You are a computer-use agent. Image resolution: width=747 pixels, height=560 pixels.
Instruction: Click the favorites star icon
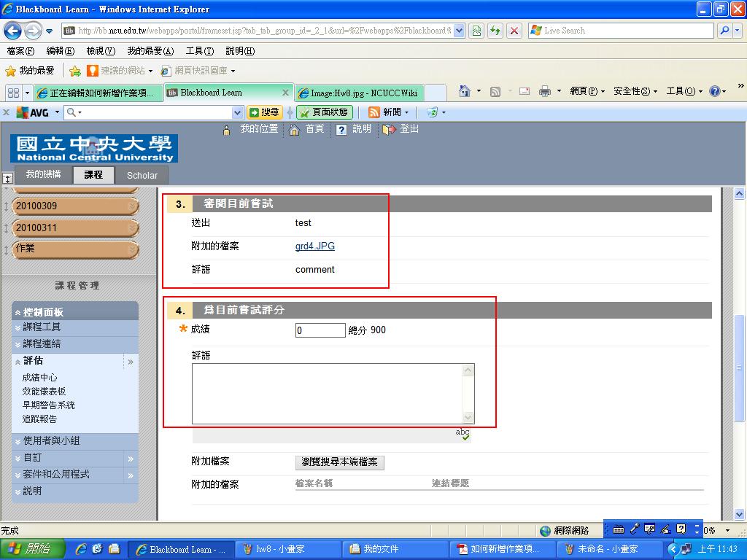pos(10,71)
